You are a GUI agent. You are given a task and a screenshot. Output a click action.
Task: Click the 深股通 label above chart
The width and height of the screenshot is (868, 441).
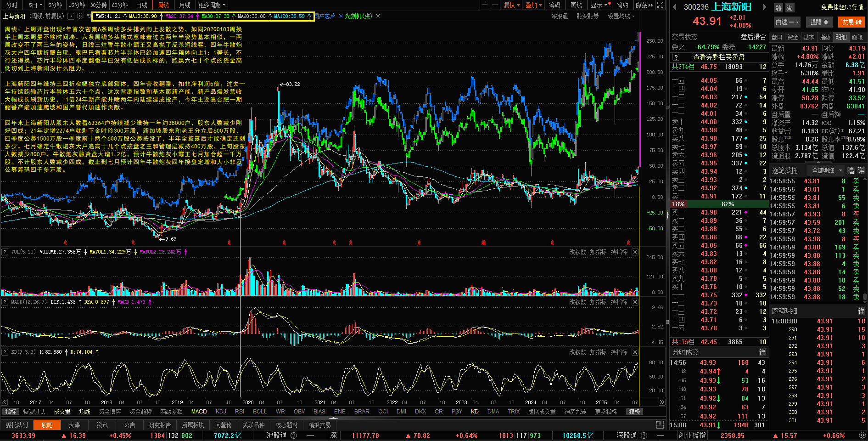pyautogui.click(x=560, y=16)
